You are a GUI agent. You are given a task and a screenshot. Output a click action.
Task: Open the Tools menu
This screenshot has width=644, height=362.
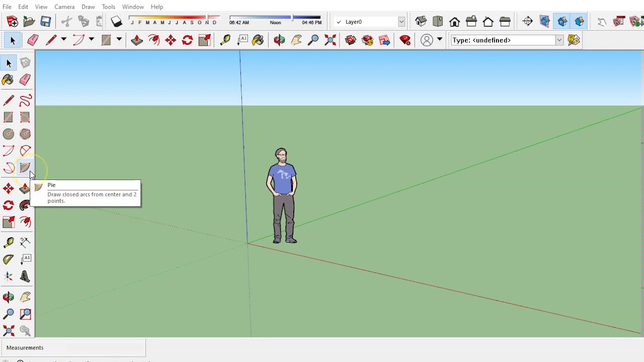pyautogui.click(x=109, y=7)
